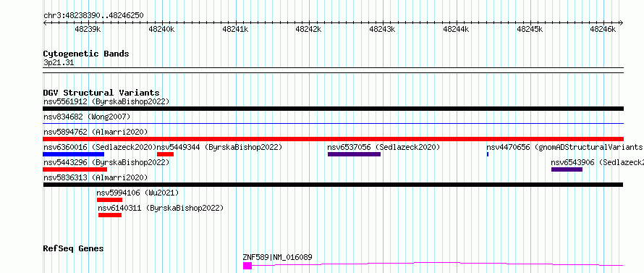644x273 pixels.
Task: Open the nsv4470656 gnomAD variant label
Action: (x=565, y=147)
